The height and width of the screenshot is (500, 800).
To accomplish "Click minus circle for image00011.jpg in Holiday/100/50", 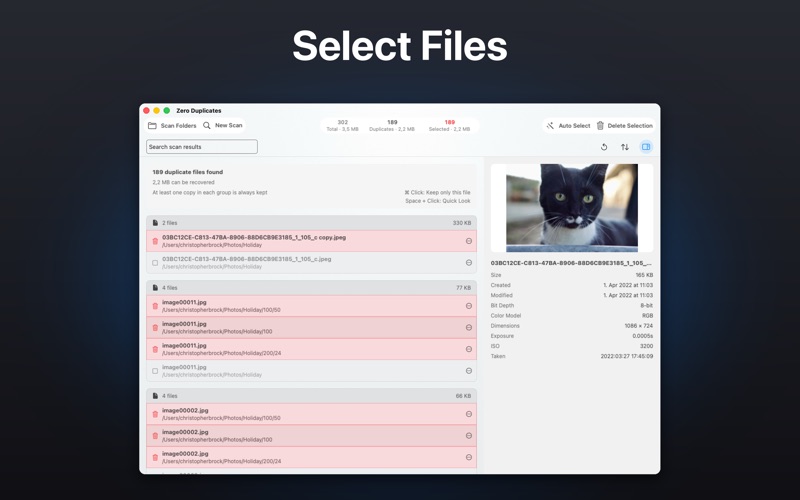I will click(468, 306).
